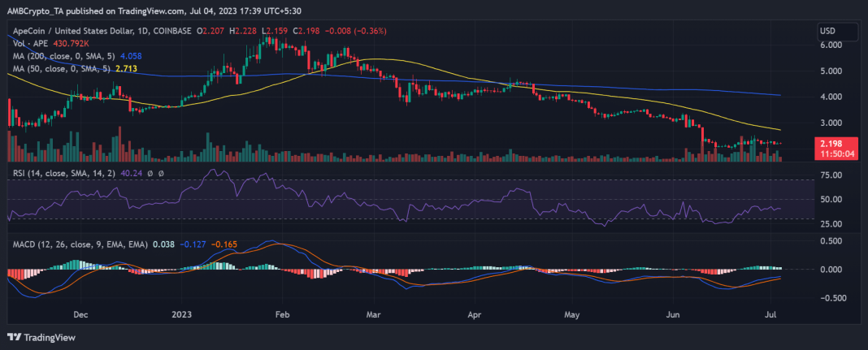
Task: Click the RSI value 40.24
Action: coord(127,172)
